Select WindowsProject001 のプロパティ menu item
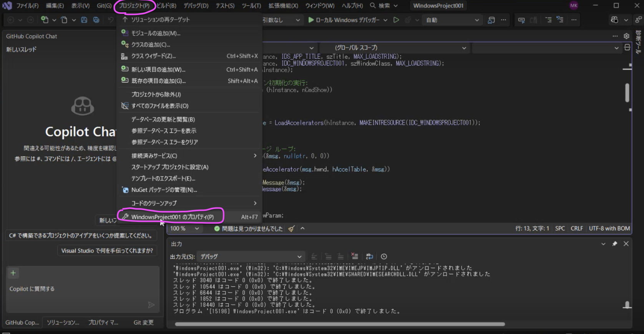This screenshot has height=334, width=644. pos(190,217)
